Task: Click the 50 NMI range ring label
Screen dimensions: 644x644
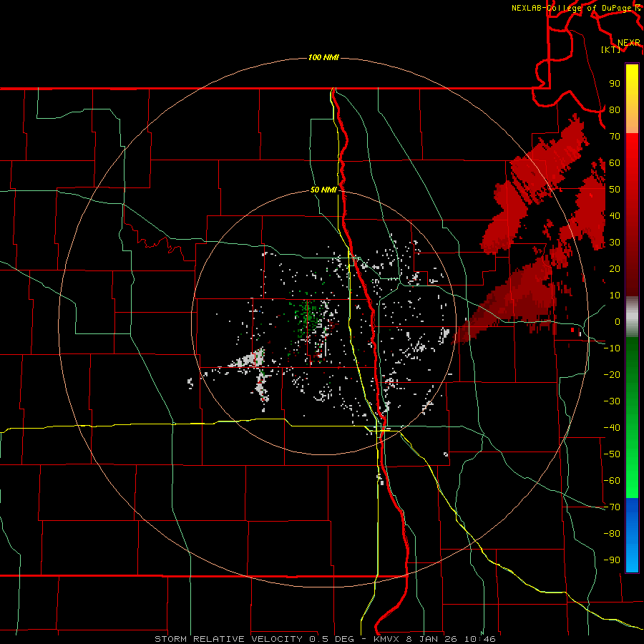Action: [x=323, y=190]
